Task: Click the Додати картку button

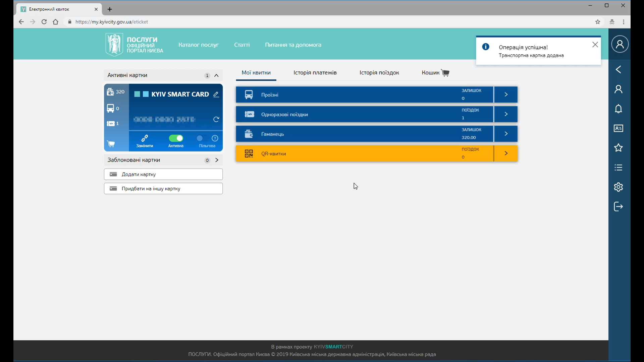Action: pos(163,174)
